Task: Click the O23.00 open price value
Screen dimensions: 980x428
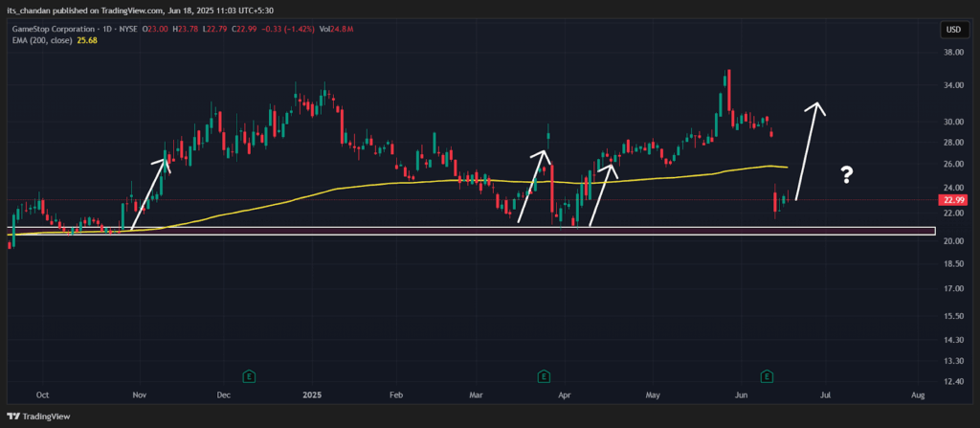Action: tap(153, 29)
